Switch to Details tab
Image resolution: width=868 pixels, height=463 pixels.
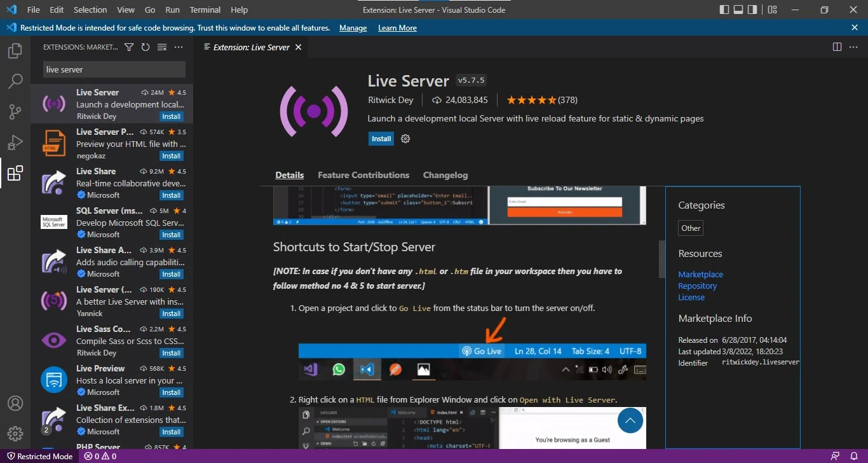[x=290, y=175]
